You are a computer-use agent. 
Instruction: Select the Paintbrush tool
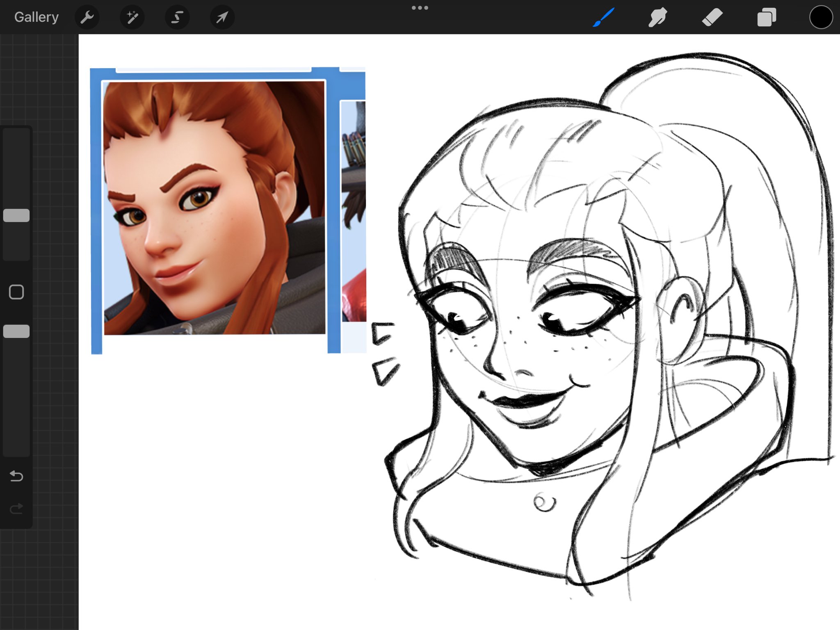coord(603,17)
